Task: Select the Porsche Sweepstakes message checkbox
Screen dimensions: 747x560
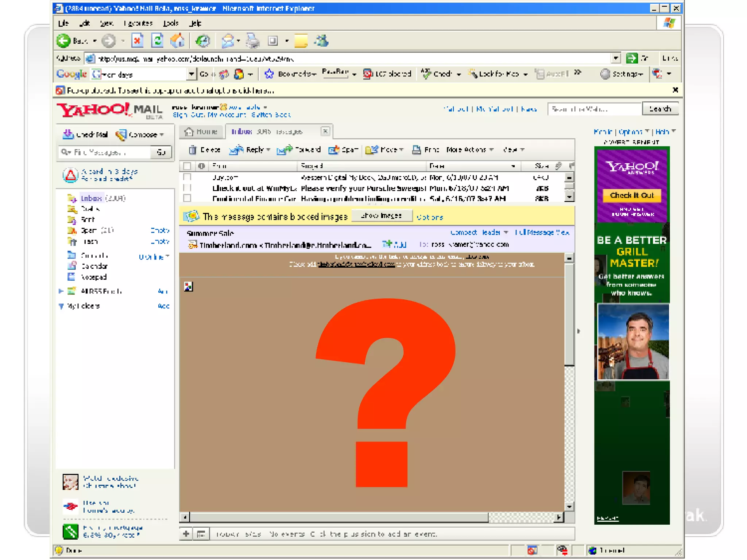Action: point(187,188)
